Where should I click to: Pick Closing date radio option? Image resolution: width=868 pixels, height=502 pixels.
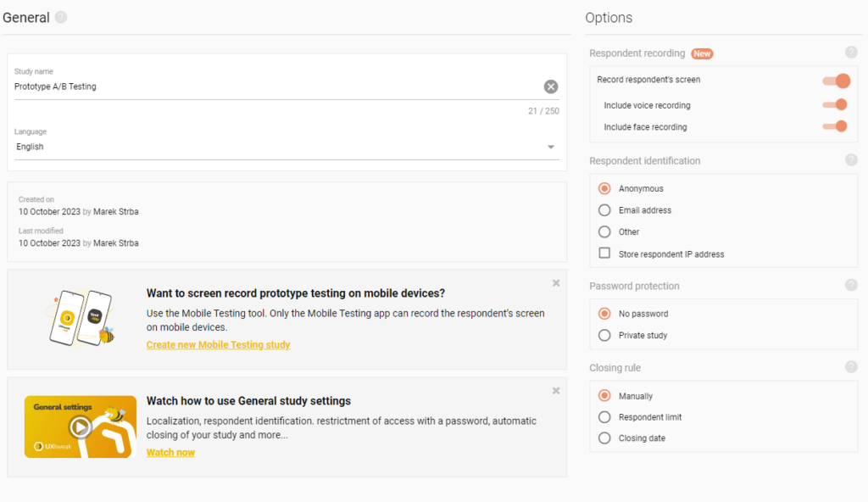604,438
